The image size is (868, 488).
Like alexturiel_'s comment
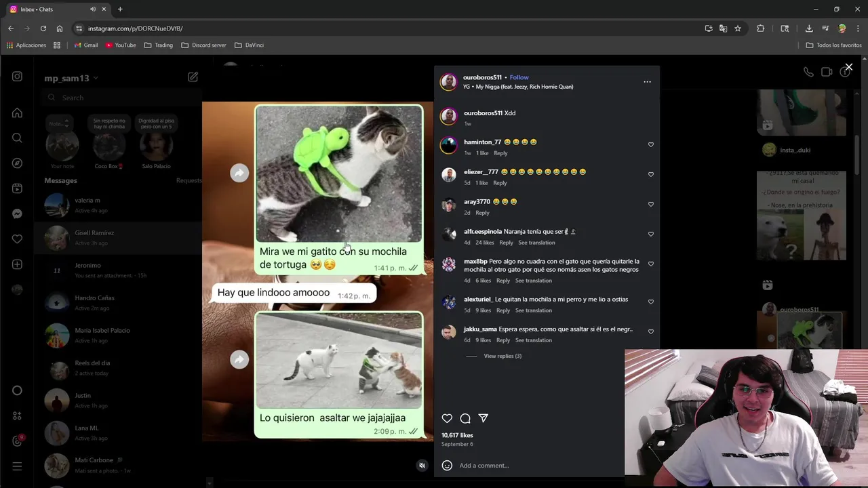[x=650, y=302]
